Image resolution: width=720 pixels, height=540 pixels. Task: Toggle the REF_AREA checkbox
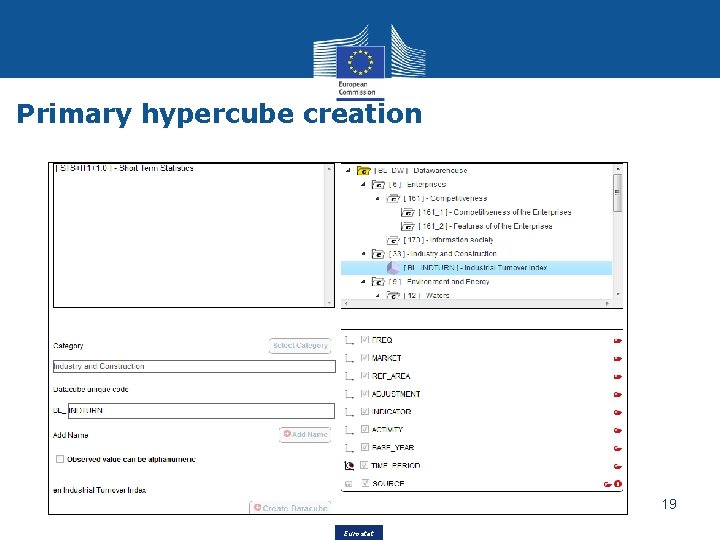tap(365, 375)
